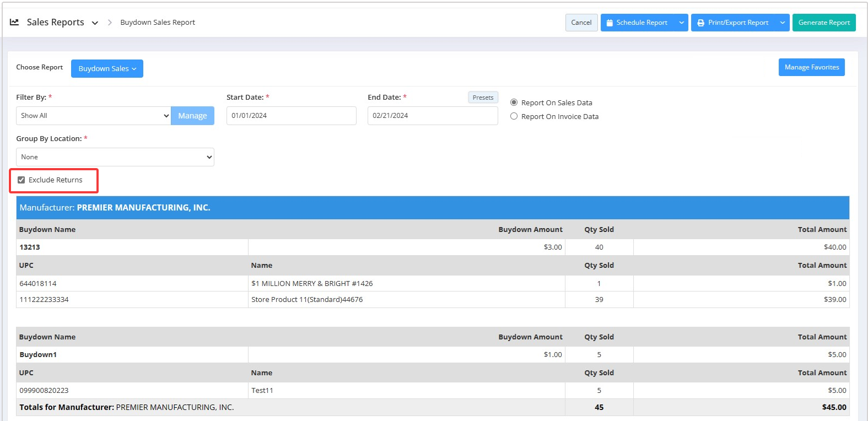Click the $39.00 total amount
868x421 pixels.
[x=835, y=300]
